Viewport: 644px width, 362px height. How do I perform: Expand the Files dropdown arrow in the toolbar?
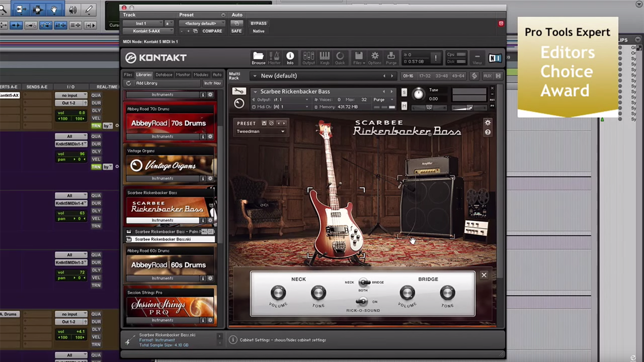pos(363,63)
